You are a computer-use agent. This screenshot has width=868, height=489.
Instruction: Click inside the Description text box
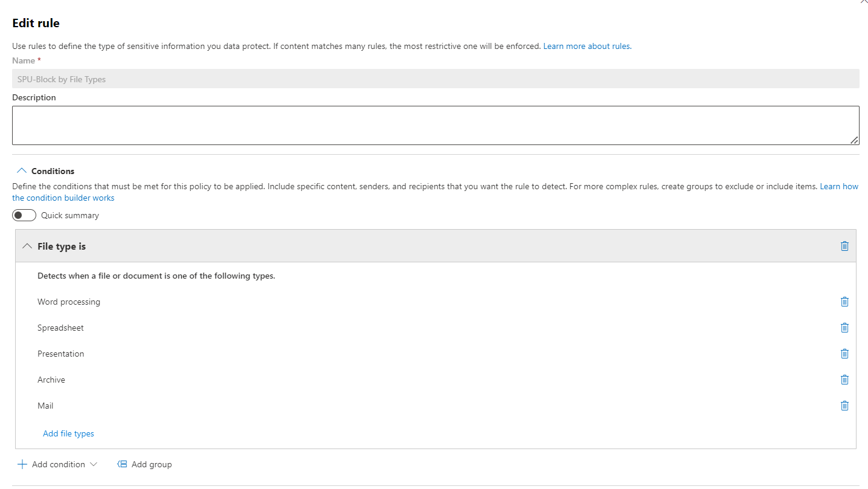pos(435,125)
